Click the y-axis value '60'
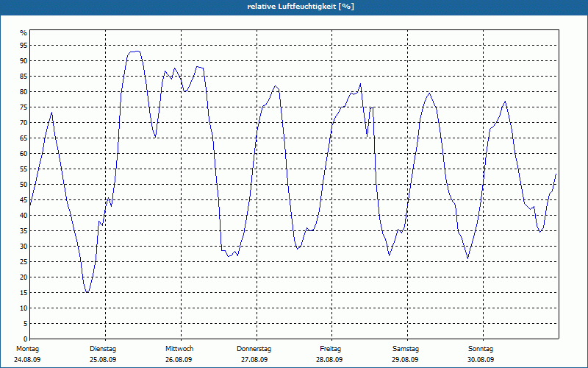 (24, 154)
